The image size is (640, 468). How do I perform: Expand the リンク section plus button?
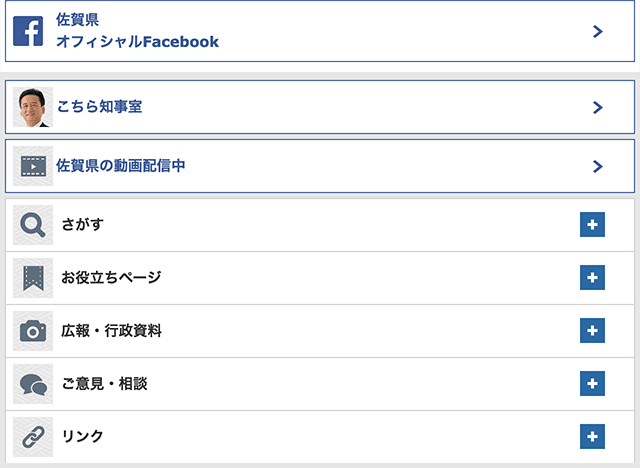click(592, 437)
